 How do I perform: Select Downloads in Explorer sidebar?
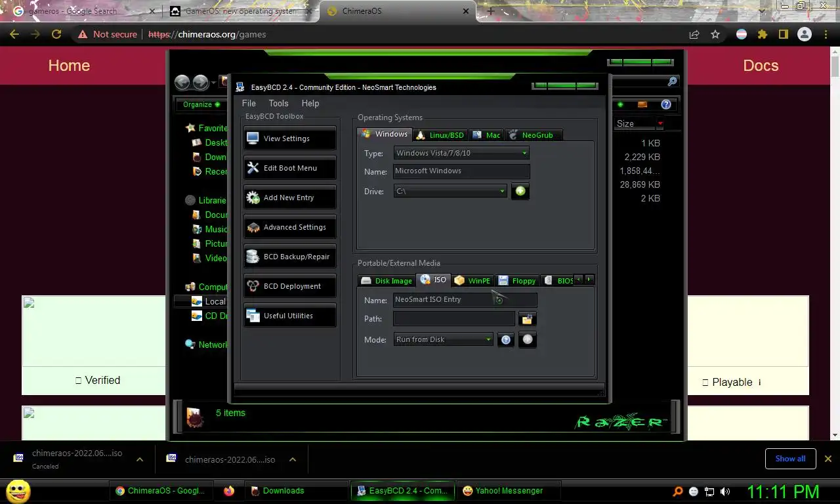[x=210, y=157]
